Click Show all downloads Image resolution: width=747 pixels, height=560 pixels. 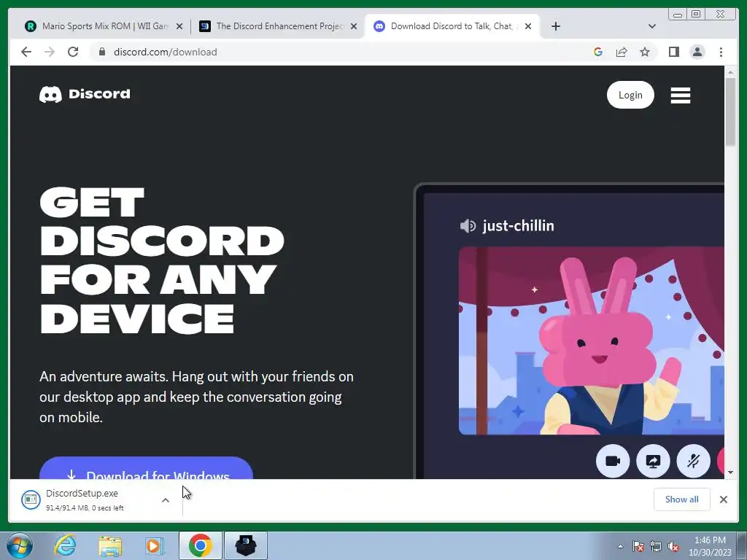(x=682, y=499)
